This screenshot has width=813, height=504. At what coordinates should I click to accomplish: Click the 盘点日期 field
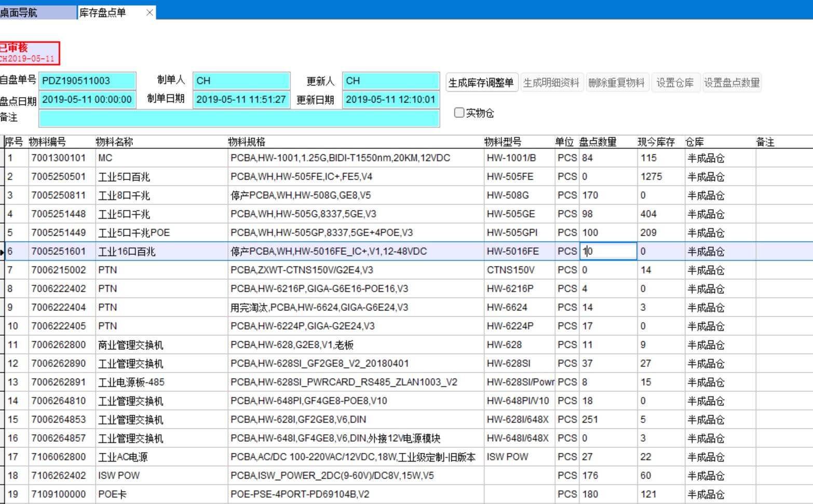[87, 100]
